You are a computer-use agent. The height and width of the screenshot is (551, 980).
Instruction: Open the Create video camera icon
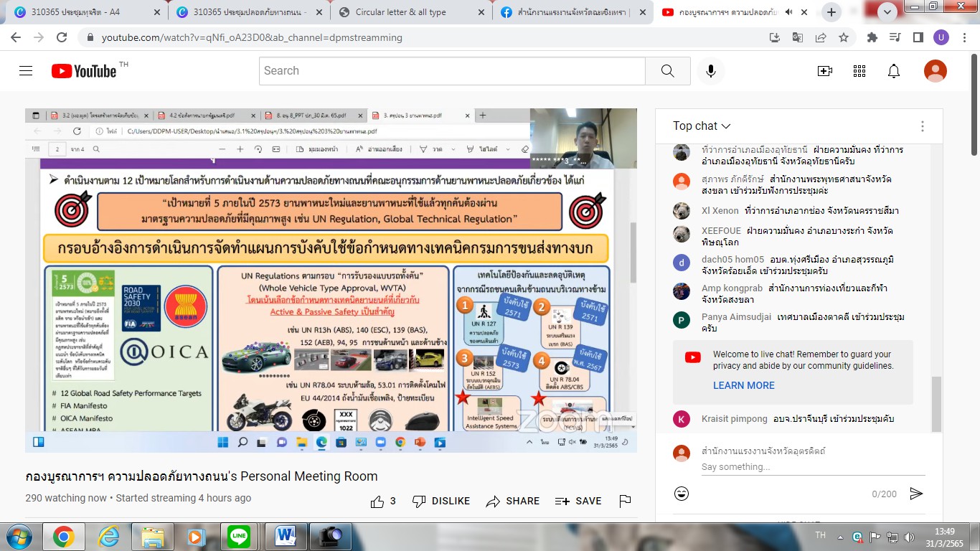pos(825,70)
